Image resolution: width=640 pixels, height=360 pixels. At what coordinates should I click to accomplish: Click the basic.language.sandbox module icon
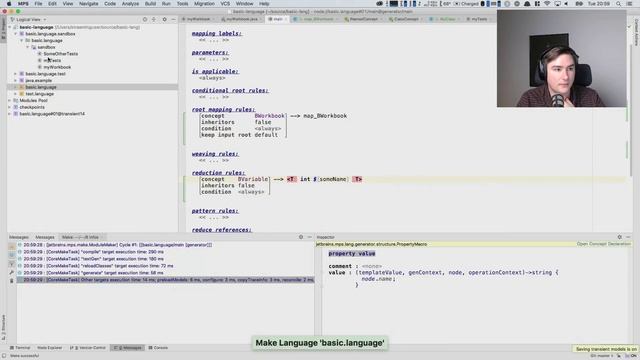pyautogui.click(x=22, y=34)
